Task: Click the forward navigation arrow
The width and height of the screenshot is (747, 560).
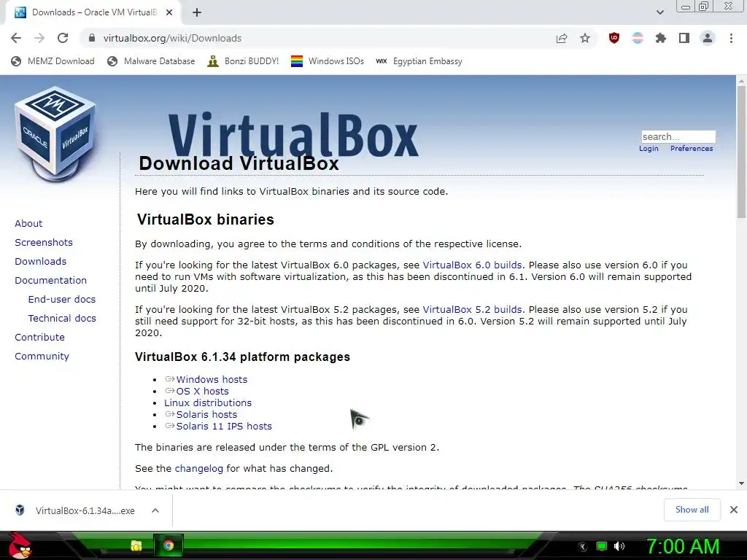Action: pyautogui.click(x=39, y=38)
